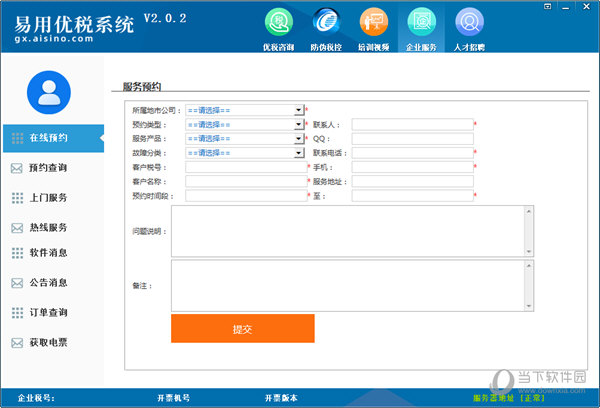Click the user avatar icon
The width and height of the screenshot is (600, 408).
[49, 92]
